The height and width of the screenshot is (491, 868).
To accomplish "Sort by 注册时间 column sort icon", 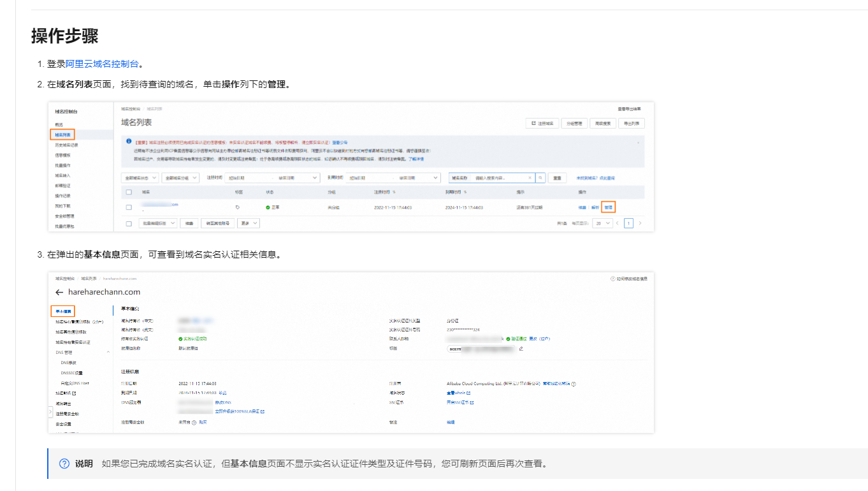I will tap(394, 191).
